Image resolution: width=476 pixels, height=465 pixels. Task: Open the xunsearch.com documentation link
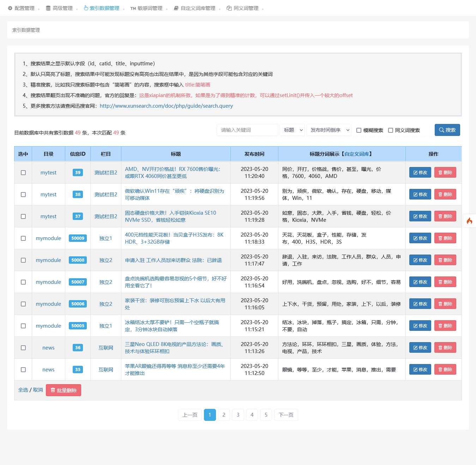[166, 106]
